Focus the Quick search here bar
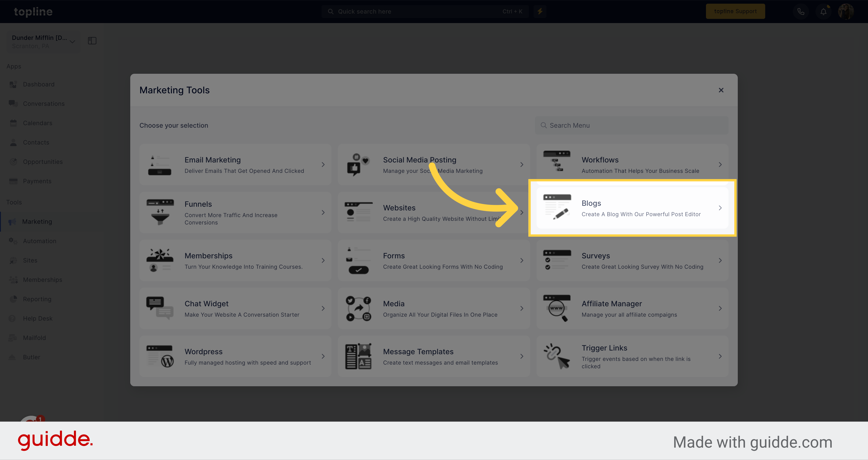This screenshot has width=868, height=460. pos(425,12)
